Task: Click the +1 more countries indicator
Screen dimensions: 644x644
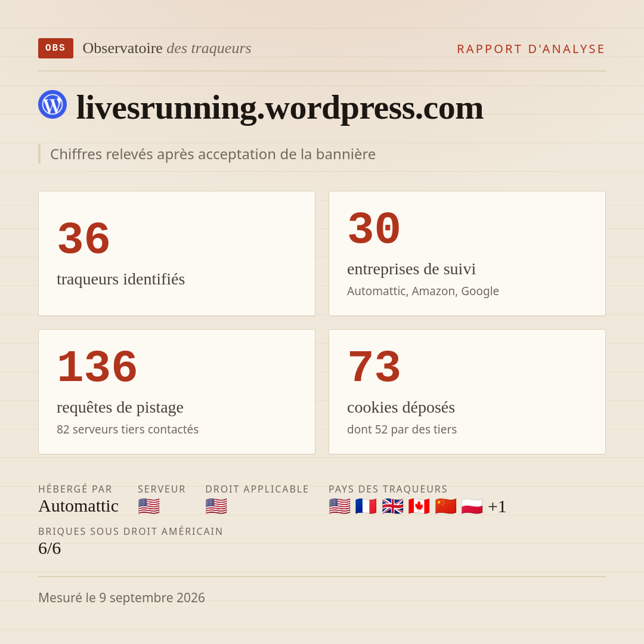Action: pos(497,506)
